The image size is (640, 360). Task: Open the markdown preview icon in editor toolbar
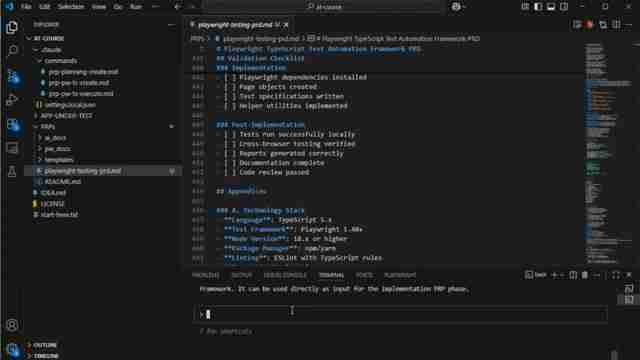pyautogui.click(x=577, y=25)
